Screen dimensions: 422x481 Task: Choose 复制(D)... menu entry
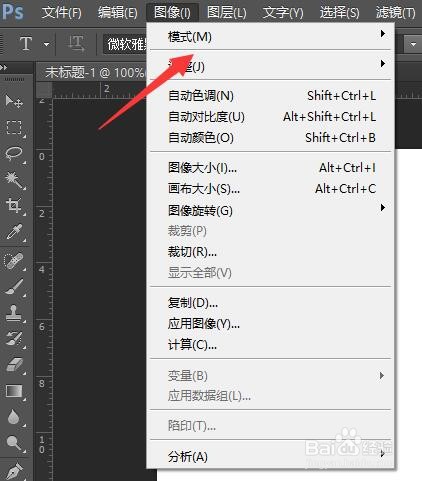(270, 303)
